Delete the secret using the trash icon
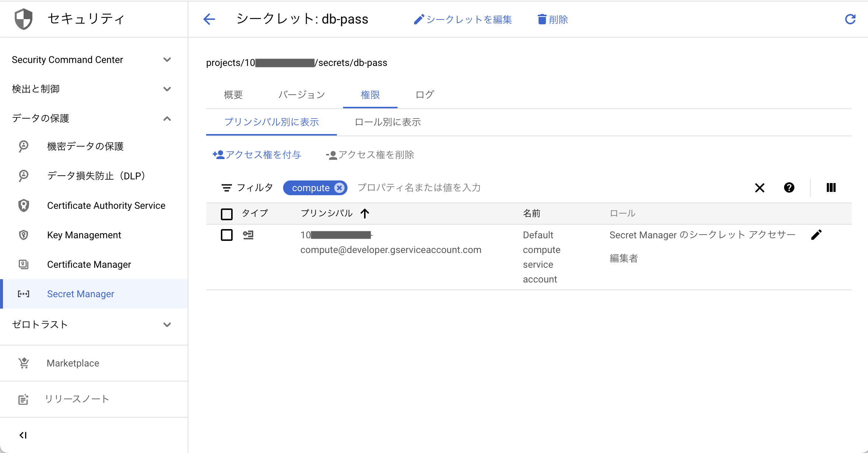Image resolution: width=868 pixels, height=453 pixels. click(552, 20)
